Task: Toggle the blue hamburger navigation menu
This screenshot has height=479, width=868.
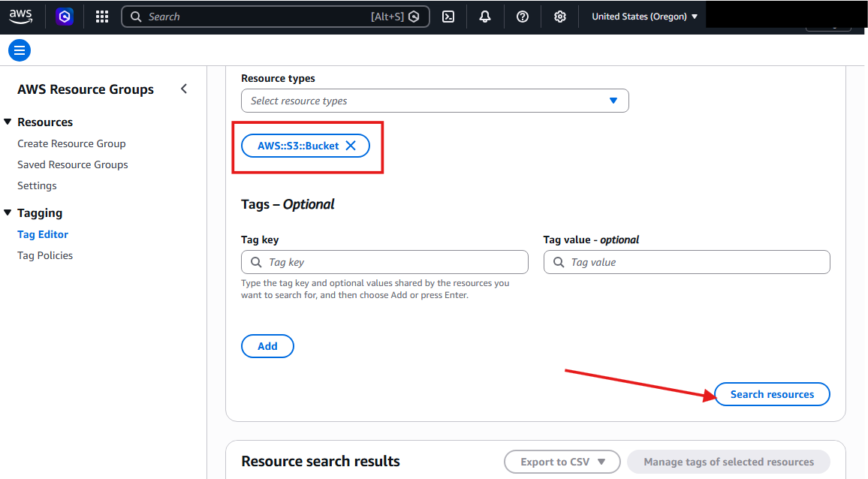Action: (x=20, y=50)
